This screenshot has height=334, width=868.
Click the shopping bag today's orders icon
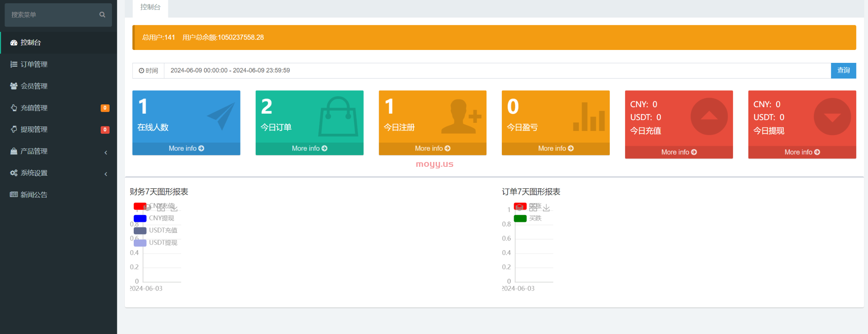[x=338, y=117]
